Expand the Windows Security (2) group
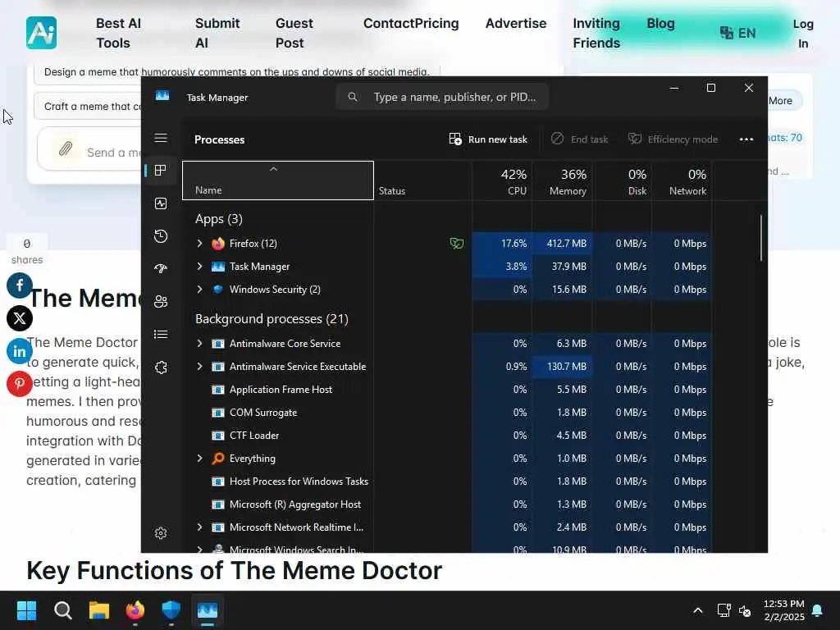The width and height of the screenshot is (840, 630). 200,290
